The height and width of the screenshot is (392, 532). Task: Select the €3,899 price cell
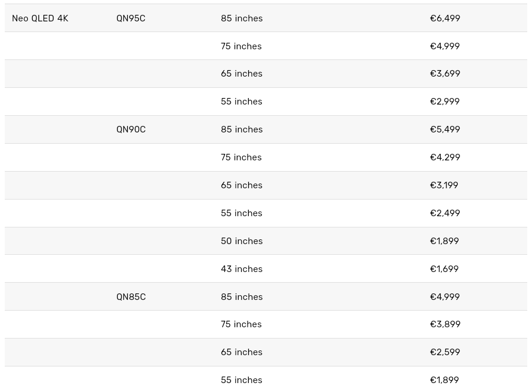pyautogui.click(x=445, y=324)
